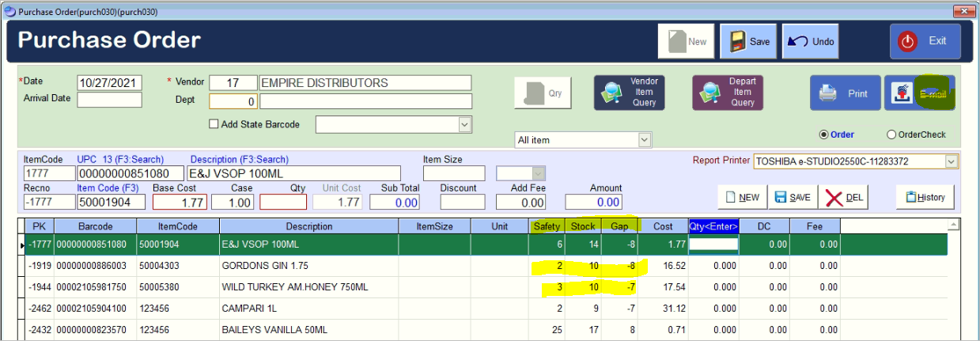
Task: Click the small SAVE line button
Action: point(792,197)
